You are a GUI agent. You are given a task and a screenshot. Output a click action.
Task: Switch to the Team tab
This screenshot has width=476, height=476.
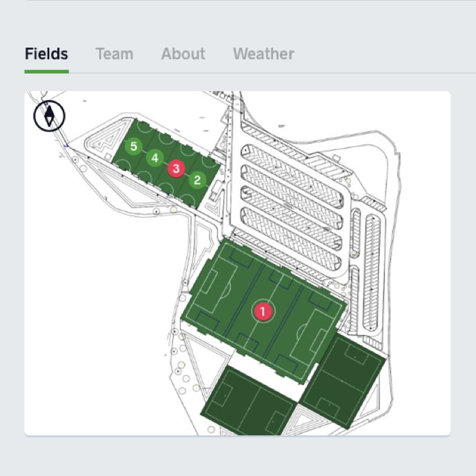115,54
